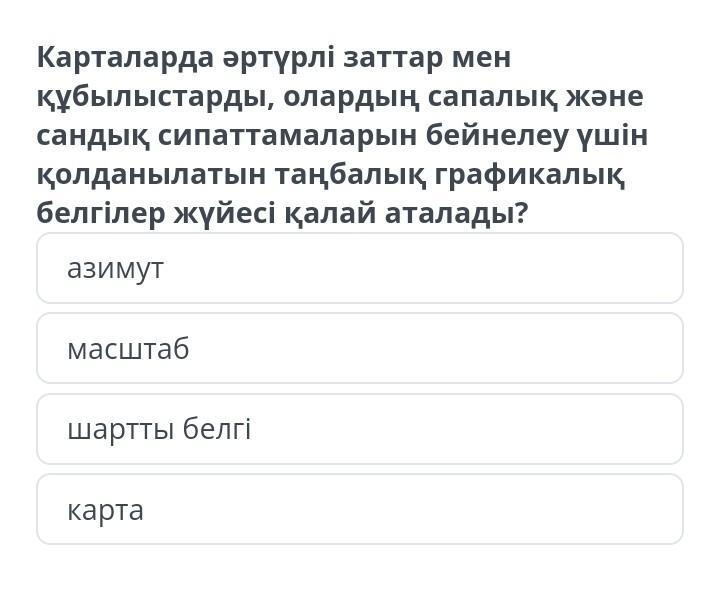The image size is (720, 592).
Task: Click the question text about map symbols
Action: [x=342, y=135]
